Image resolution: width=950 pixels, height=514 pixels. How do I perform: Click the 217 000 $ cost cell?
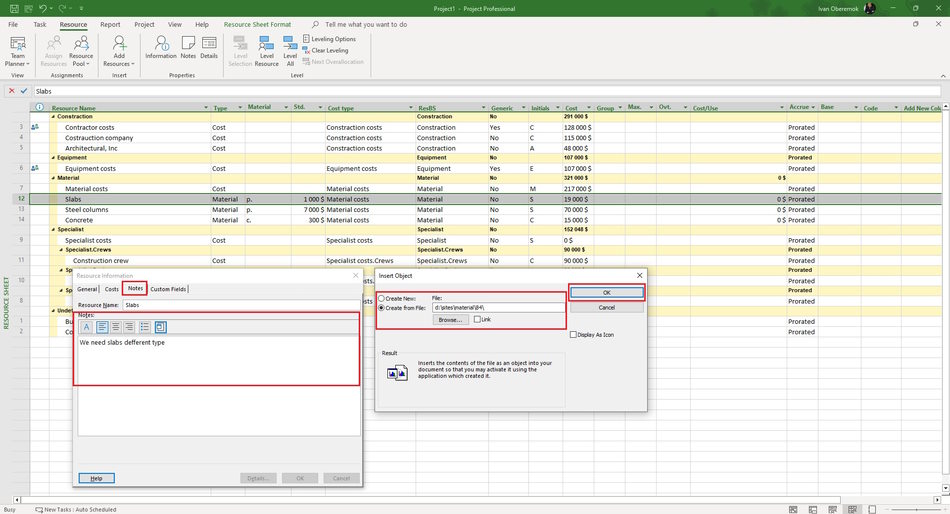click(577, 189)
